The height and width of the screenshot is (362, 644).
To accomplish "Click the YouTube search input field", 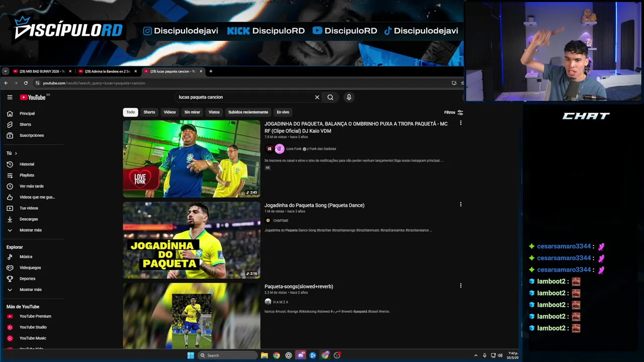I will tap(244, 98).
